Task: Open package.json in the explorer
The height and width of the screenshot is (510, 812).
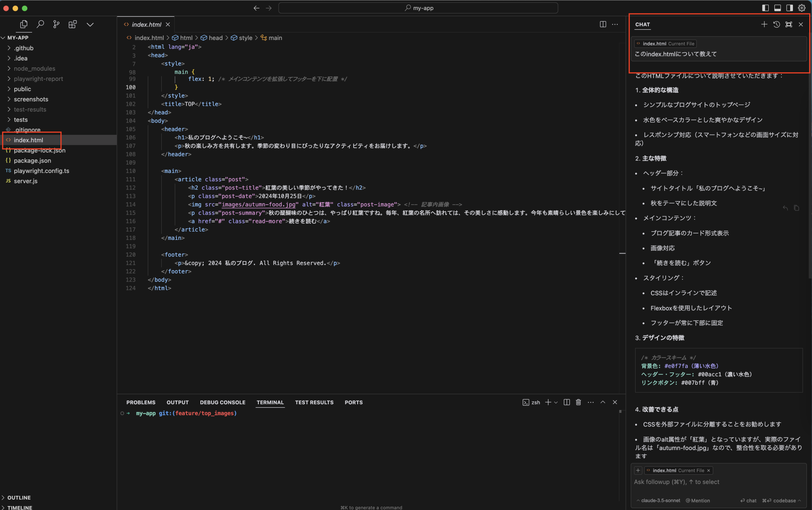Action: [x=33, y=161]
